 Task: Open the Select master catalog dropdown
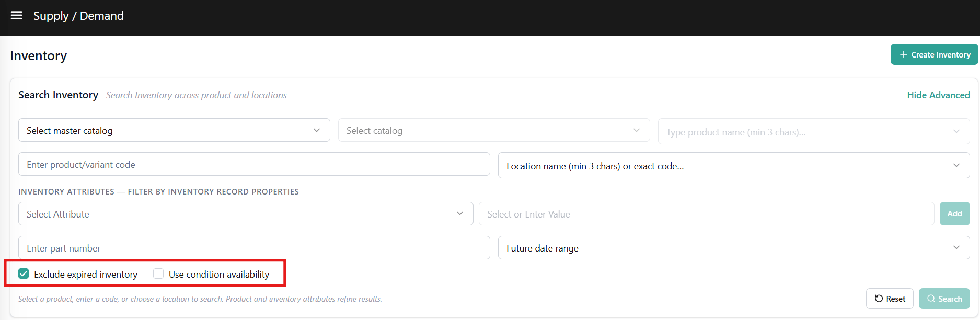[x=174, y=130]
